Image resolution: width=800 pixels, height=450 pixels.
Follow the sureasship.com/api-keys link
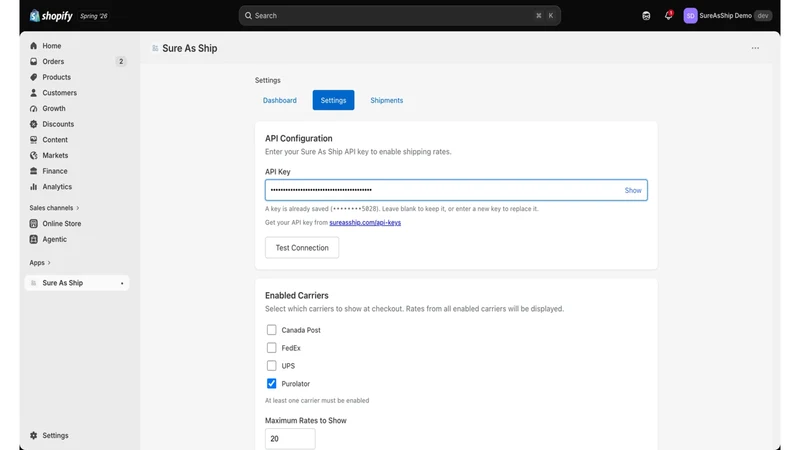click(x=365, y=222)
